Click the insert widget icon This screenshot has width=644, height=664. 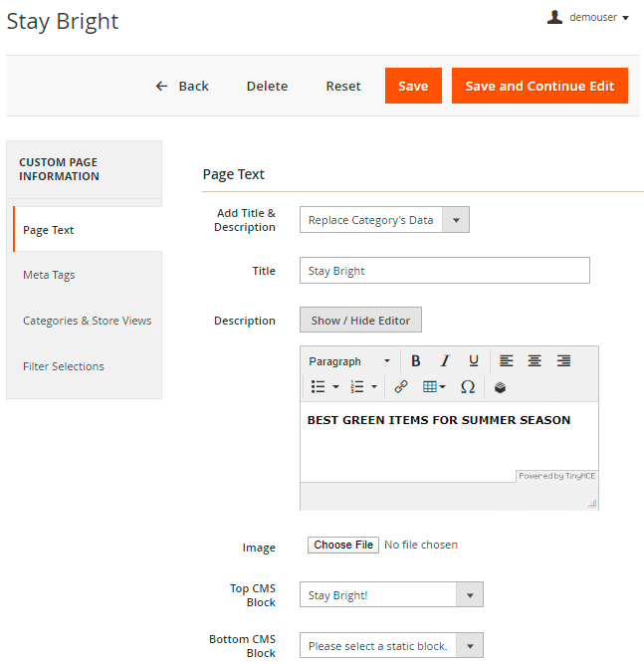(501, 386)
